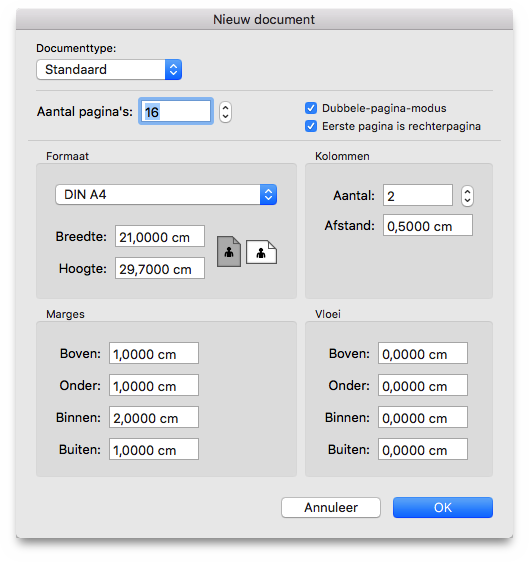Click the Breedte input field
Image resolution: width=529 pixels, height=562 pixels.
click(160, 236)
